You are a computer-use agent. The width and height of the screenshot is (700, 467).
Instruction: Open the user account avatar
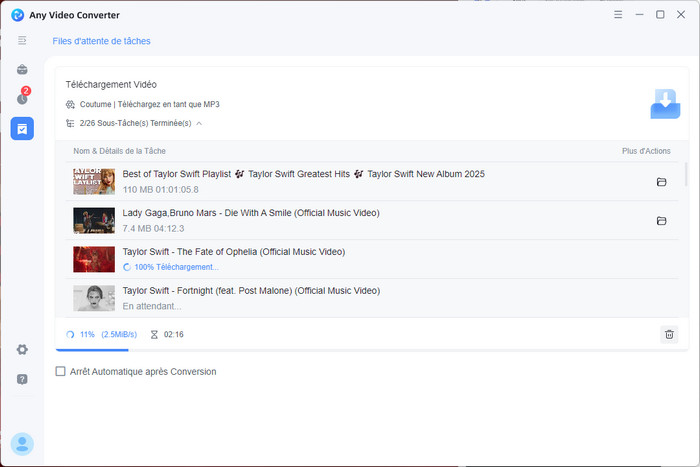(x=22, y=443)
